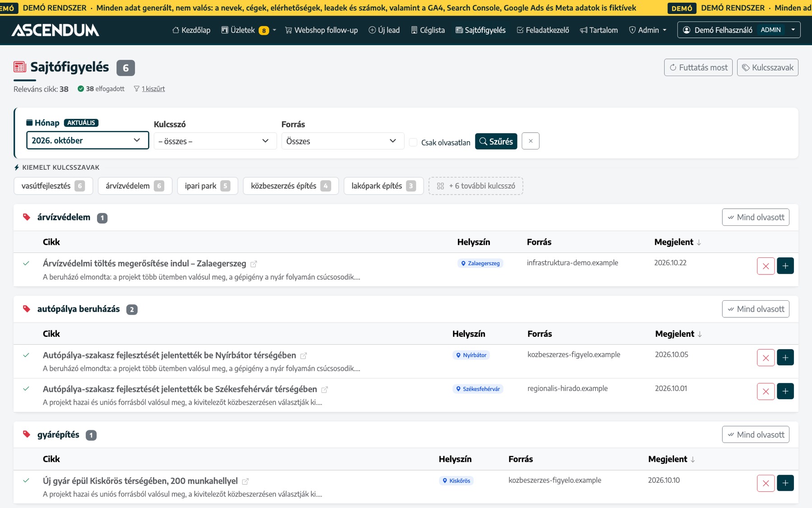The height and width of the screenshot is (508, 812).
Task: Open the Forrás dropdown
Action: tap(342, 141)
